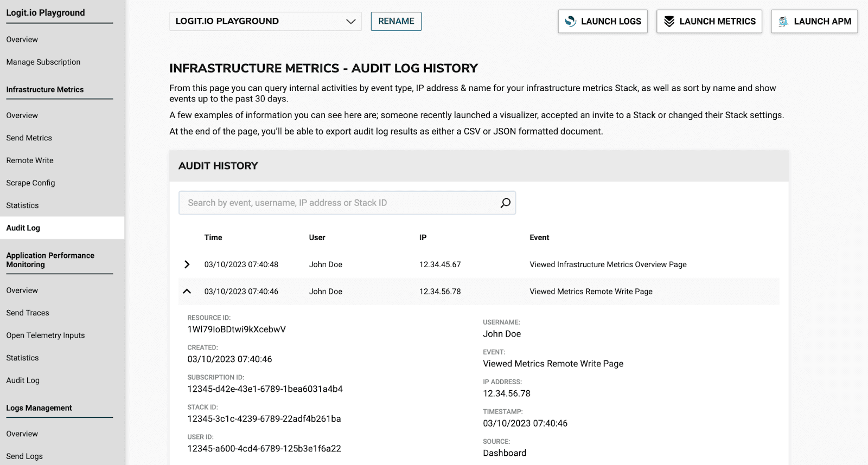Image resolution: width=868 pixels, height=465 pixels.
Task: Click the Infrastructure Metrics section heading
Action: (45, 89)
